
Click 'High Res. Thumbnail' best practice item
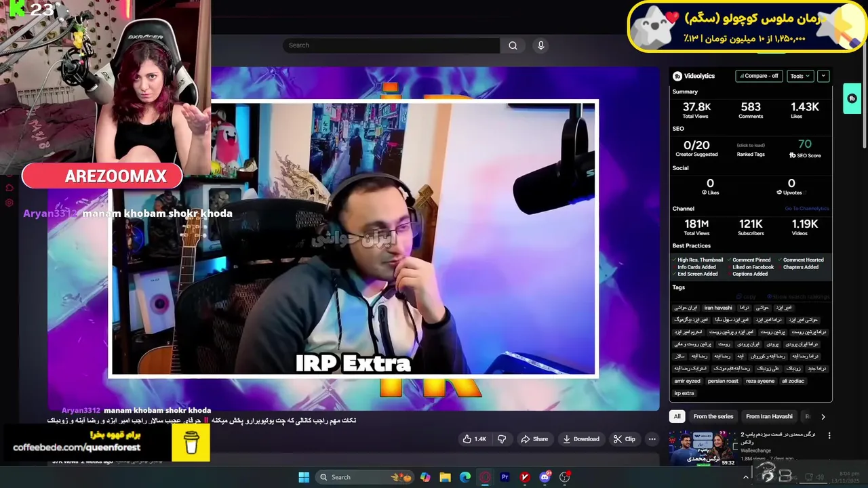tap(698, 260)
